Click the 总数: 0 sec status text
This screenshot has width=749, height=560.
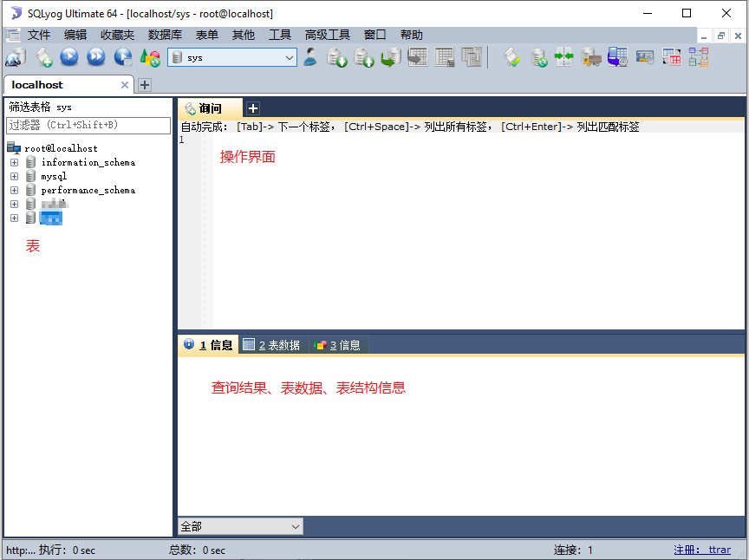[197, 550]
